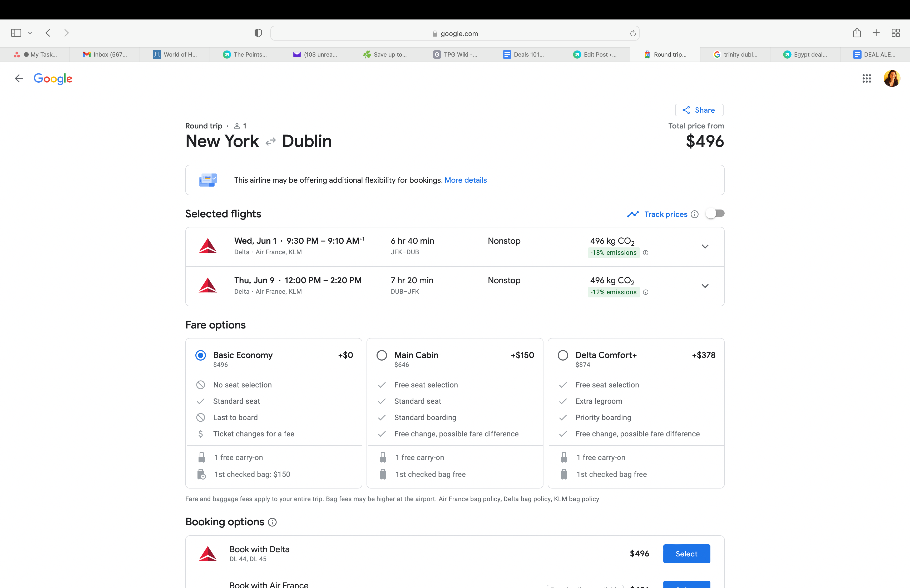Click Delta logo on Jun 9 flight
Image resolution: width=910 pixels, height=588 pixels.
pos(208,285)
